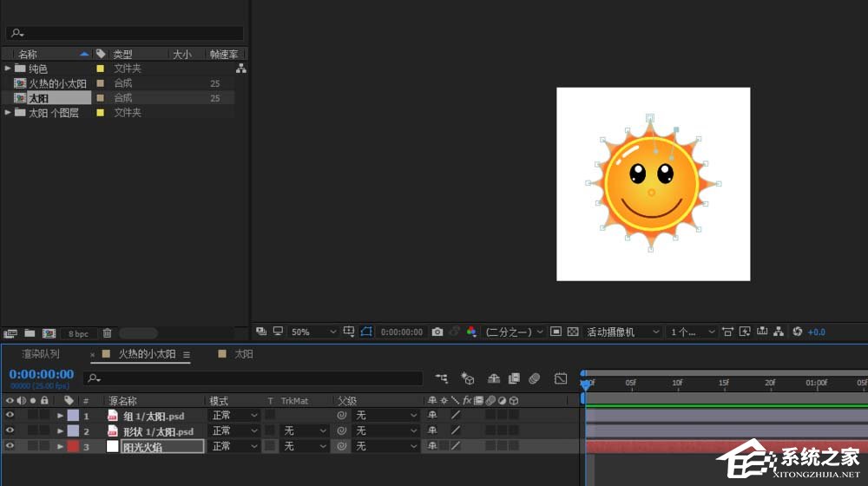Open the 50% zoom level dropdown
The width and height of the screenshot is (868, 486).
(x=313, y=332)
